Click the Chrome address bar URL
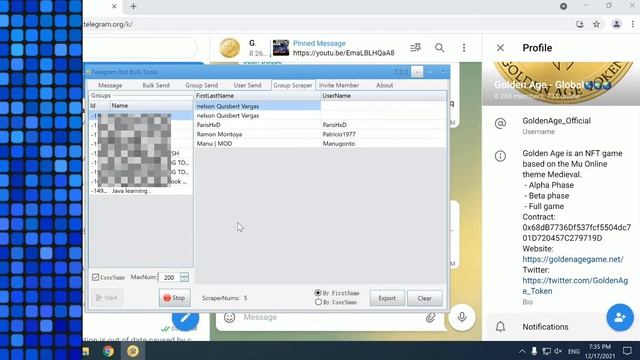 (108, 24)
